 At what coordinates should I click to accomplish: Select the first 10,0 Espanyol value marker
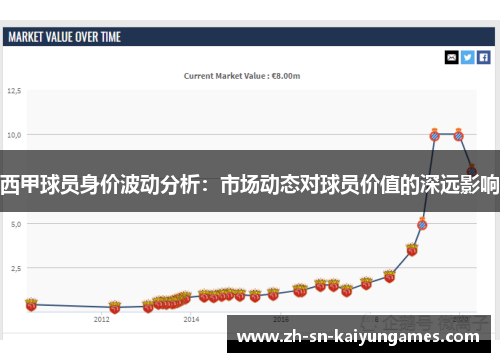coord(434,135)
